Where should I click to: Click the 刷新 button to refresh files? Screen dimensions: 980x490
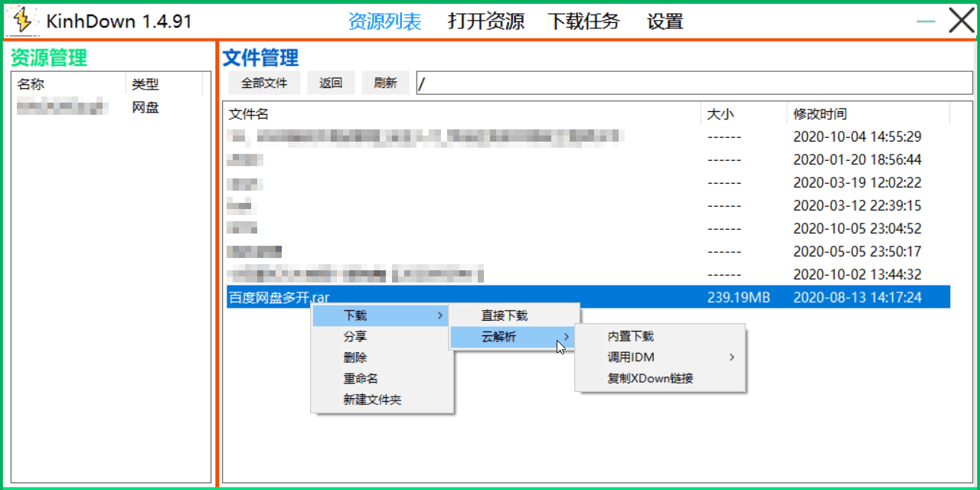point(385,83)
